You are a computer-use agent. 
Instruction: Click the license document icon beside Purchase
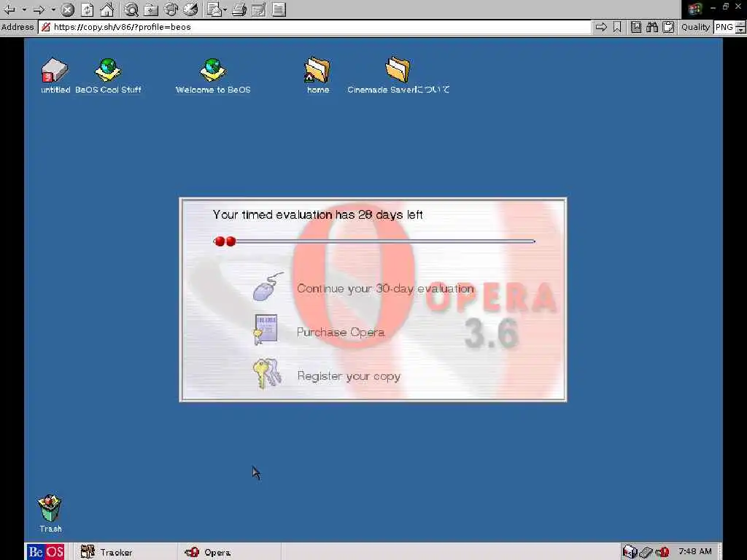pyautogui.click(x=266, y=329)
